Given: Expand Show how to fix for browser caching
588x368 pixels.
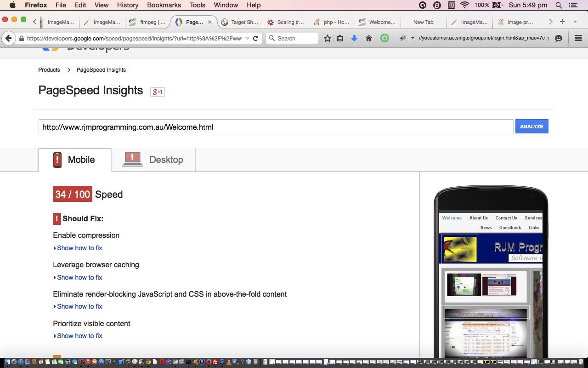Looking at the screenshot, I should 79,277.
